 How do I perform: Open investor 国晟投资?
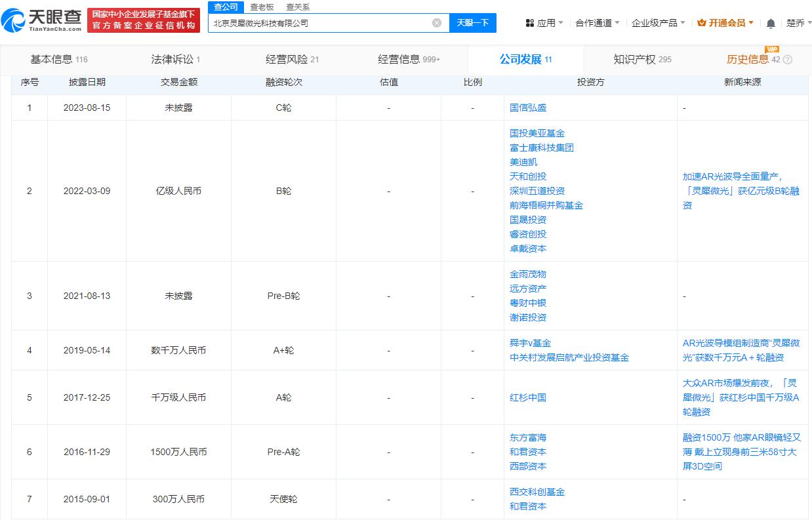pyautogui.click(x=528, y=220)
